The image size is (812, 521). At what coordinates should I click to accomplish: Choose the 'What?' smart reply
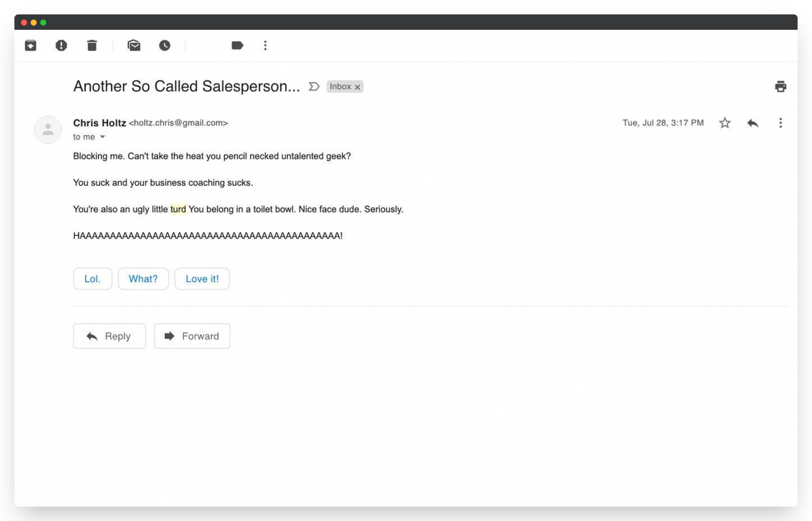point(143,279)
